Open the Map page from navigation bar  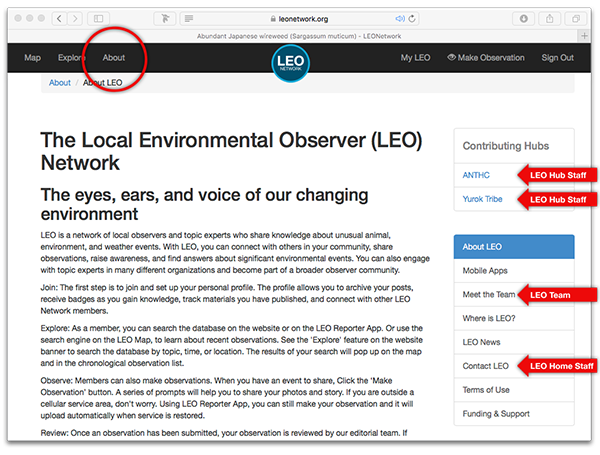(x=32, y=58)
